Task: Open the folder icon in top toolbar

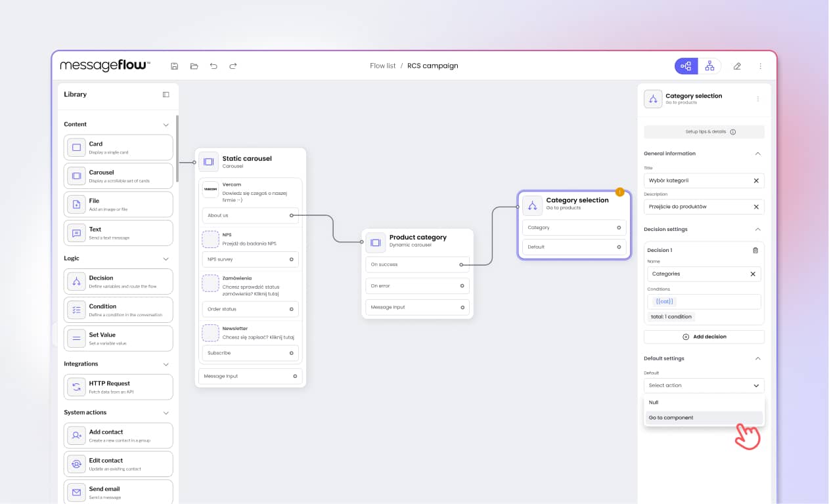Action: pos(194,66)
